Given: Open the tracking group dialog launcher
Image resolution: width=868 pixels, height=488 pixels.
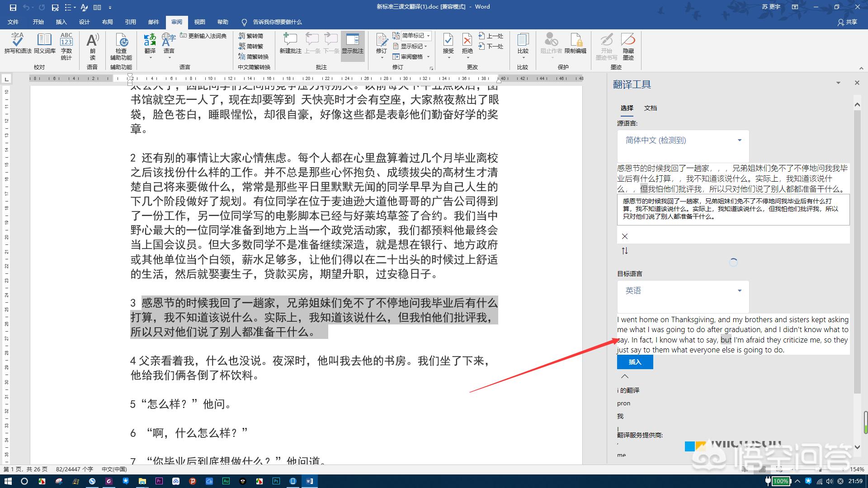Looking at the screenshot, I should (431, 68).
